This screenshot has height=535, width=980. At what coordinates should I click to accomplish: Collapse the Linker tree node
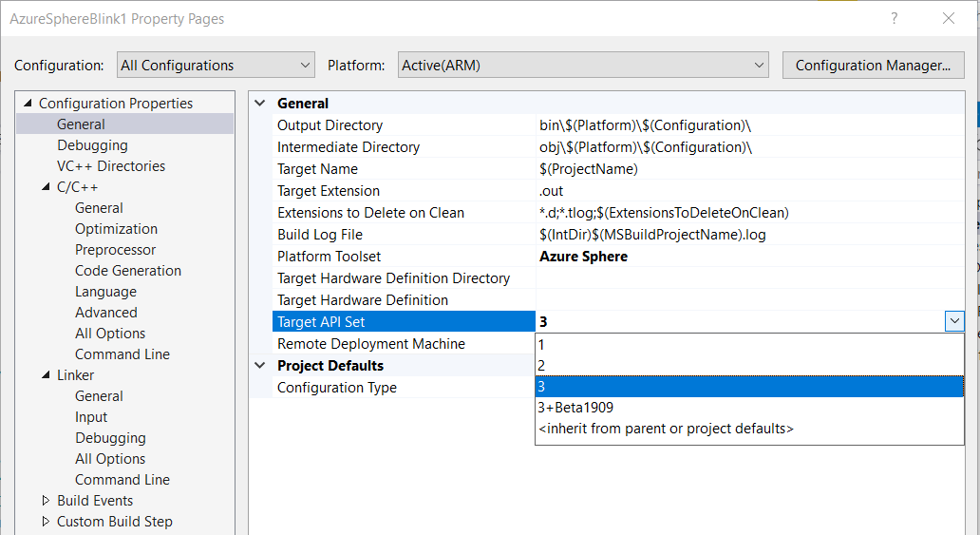pyautogui.click(x=46, y=375)
